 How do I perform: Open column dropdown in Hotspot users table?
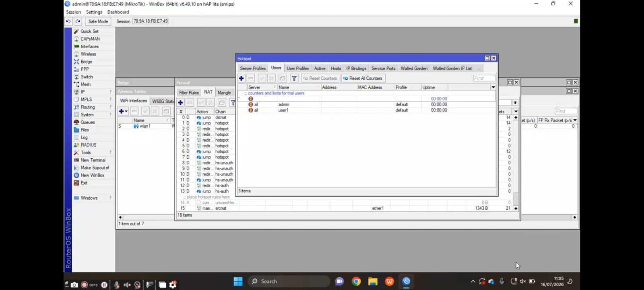pos(493,87)
